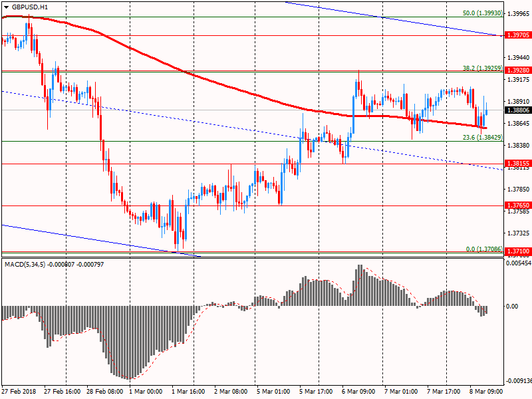This screenshot has width=532, height=399.
Task: Click the 27 Feb 16:00 time label
Action: click(x=62, y=391)
